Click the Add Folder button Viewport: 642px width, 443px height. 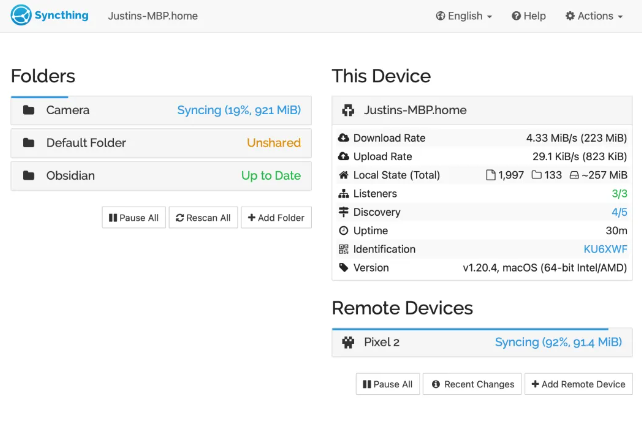276,217
